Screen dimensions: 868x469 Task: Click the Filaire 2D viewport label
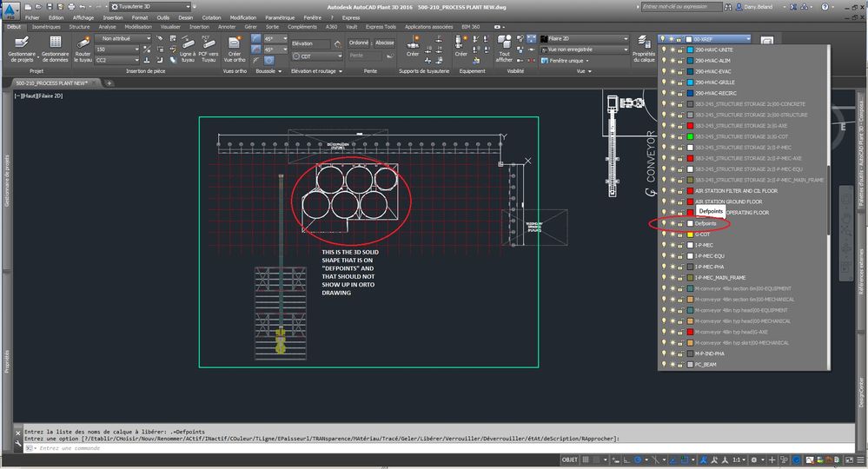[50, 96]
